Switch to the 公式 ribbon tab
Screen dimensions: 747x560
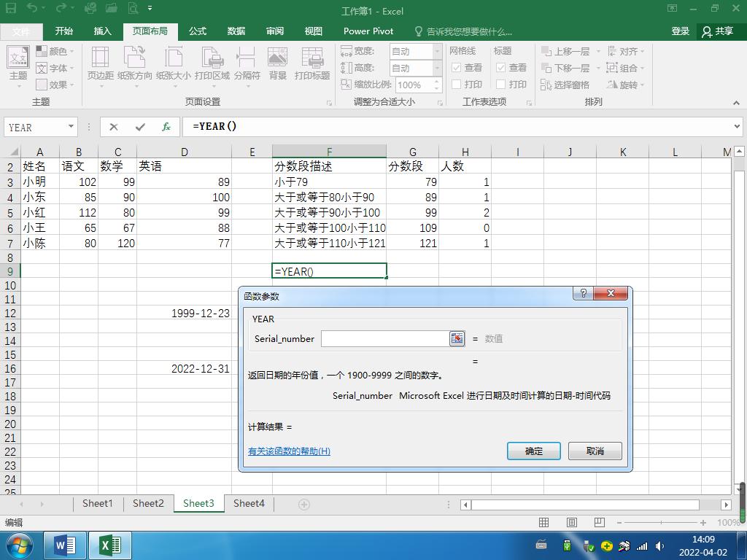197,31
